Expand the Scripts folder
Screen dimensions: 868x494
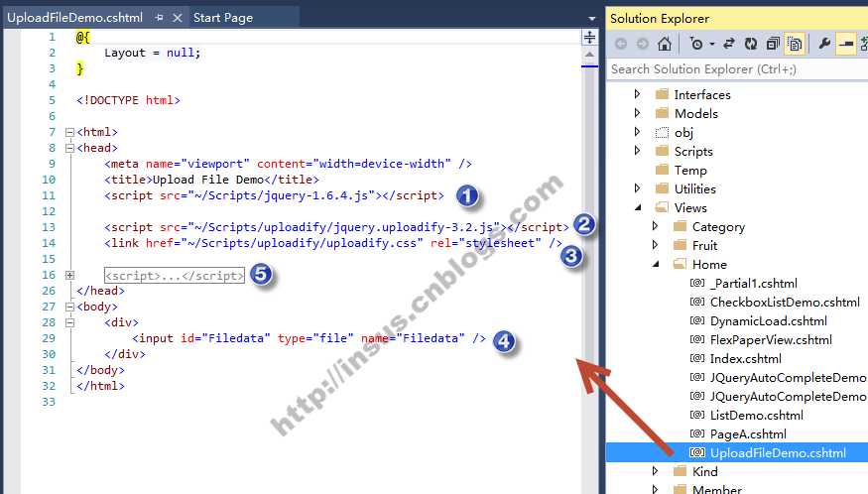637,151
